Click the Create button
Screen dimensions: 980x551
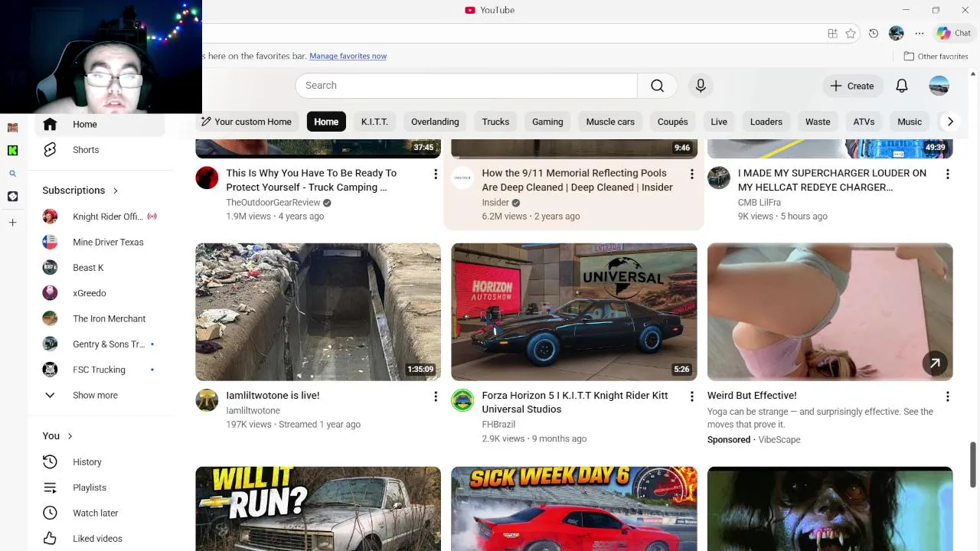click(852, 86)
